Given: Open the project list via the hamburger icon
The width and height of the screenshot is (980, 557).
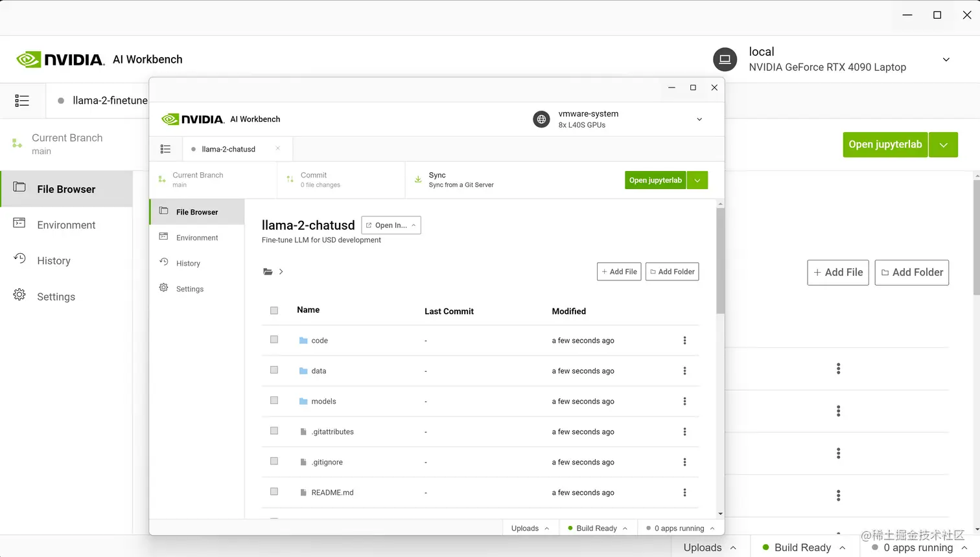Looking at the screenshot, I should click(166, 149).
